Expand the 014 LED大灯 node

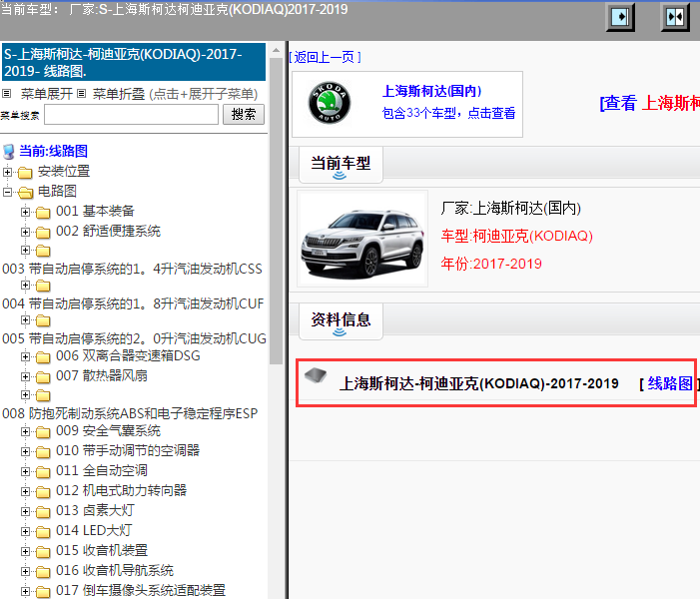tap(25, 532)
